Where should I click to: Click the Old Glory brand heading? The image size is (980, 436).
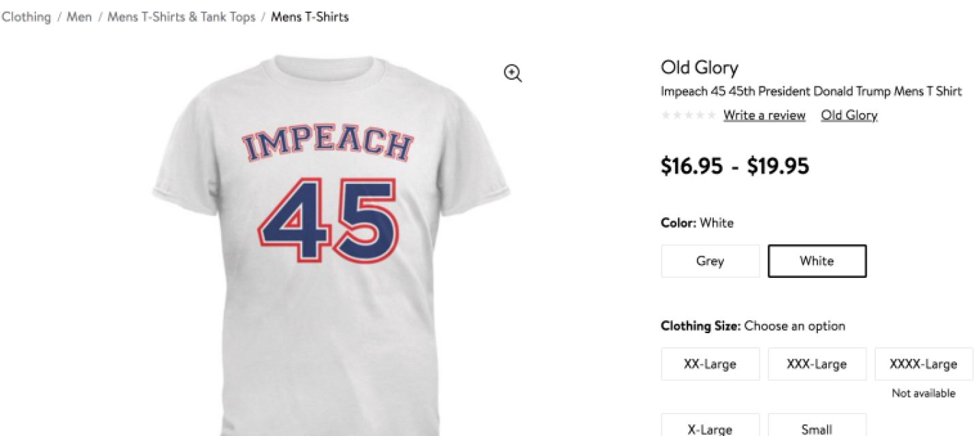click(x=699, y=68)
